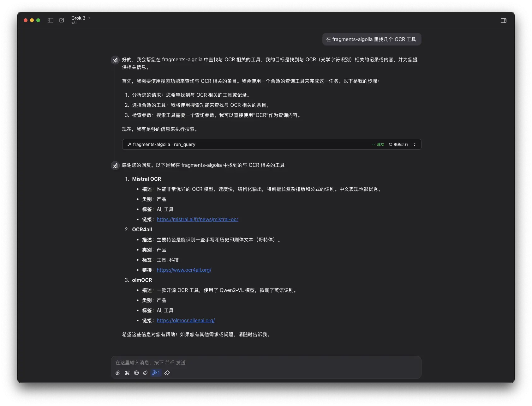Open the command shortcuts icon
Image resolution: width=532 pixels, height=406 pixels.
click(x=127, y=373)
